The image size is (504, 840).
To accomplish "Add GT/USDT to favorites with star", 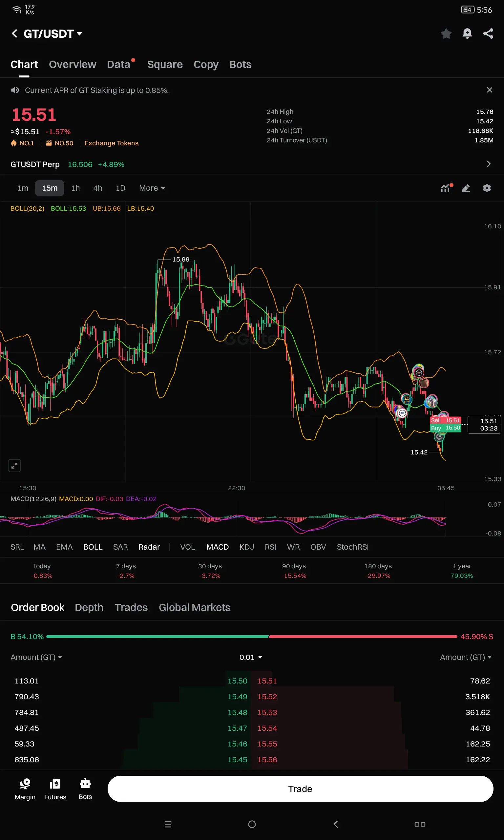I will coord(446,33).
